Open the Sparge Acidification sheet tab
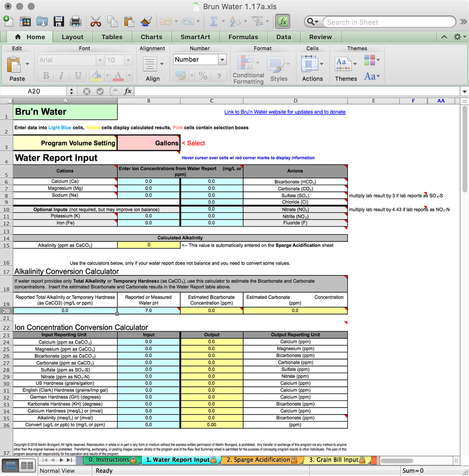 coord(261,460)
